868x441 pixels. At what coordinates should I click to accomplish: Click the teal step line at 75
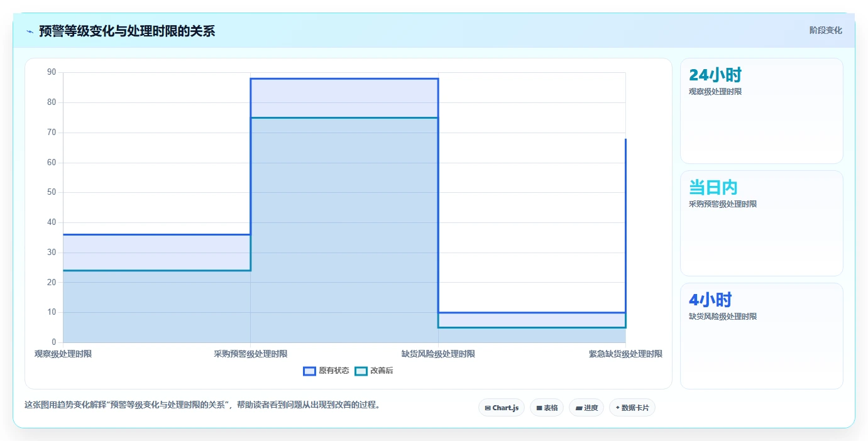pos(344,117)
